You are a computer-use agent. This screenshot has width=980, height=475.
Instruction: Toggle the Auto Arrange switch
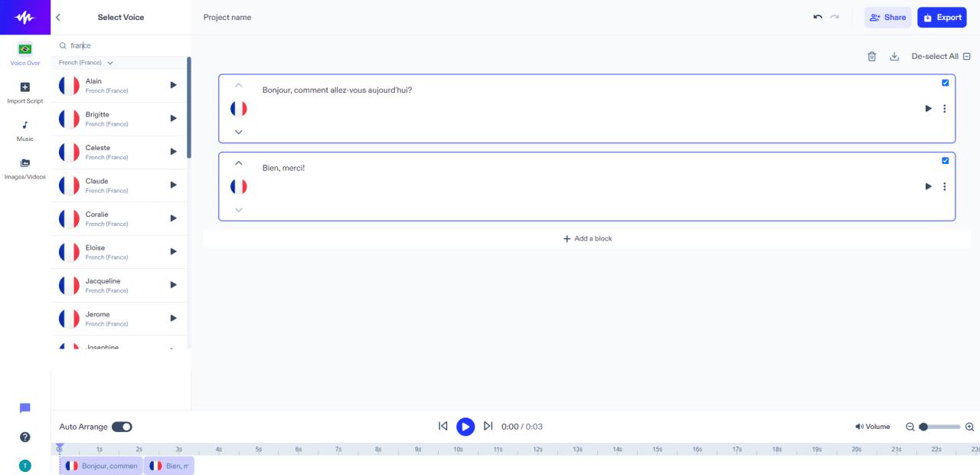122,427
